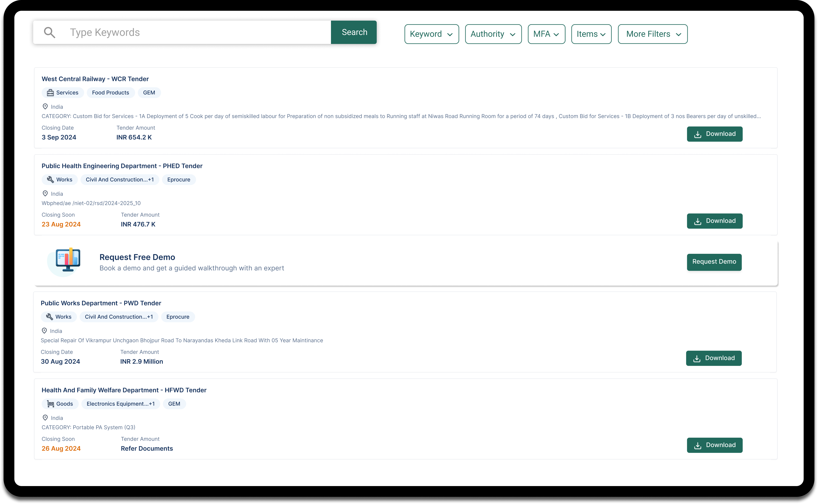Viewport: 818px width, 504px height.
Task: Click the amount INR 476.7 K
Action: 138,224
